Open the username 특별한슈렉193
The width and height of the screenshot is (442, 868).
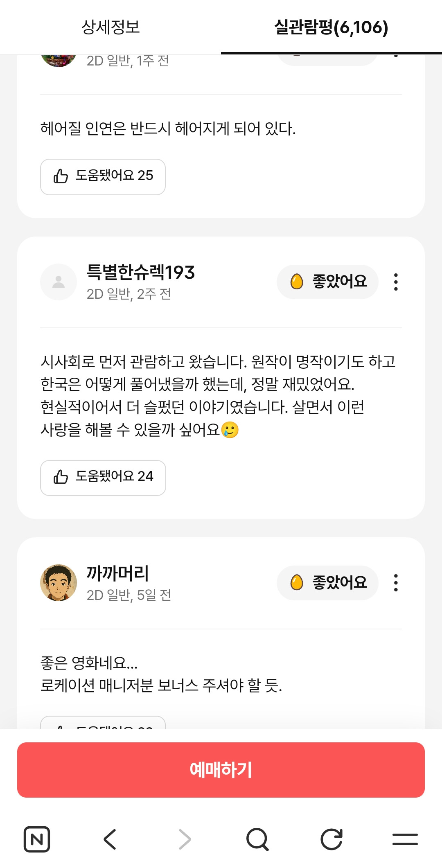(x=140, y=272)
